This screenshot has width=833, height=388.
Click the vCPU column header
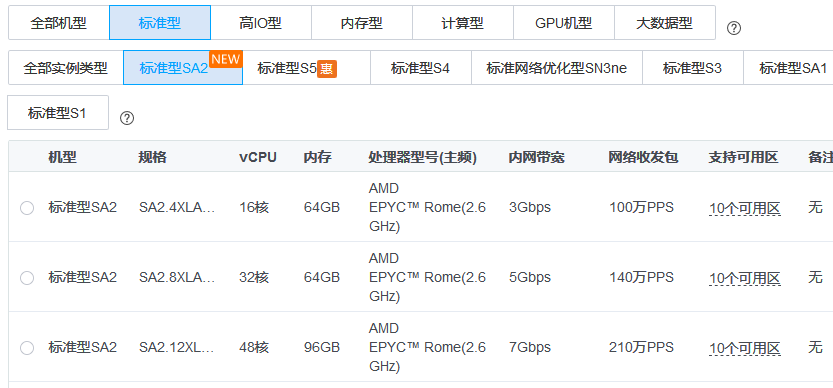point(258,157)
